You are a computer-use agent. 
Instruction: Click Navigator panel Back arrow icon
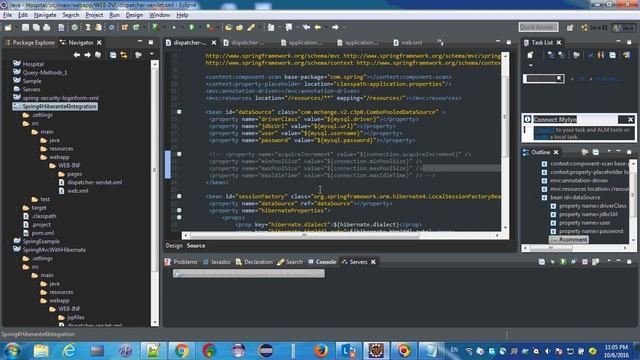pos(77,55)
